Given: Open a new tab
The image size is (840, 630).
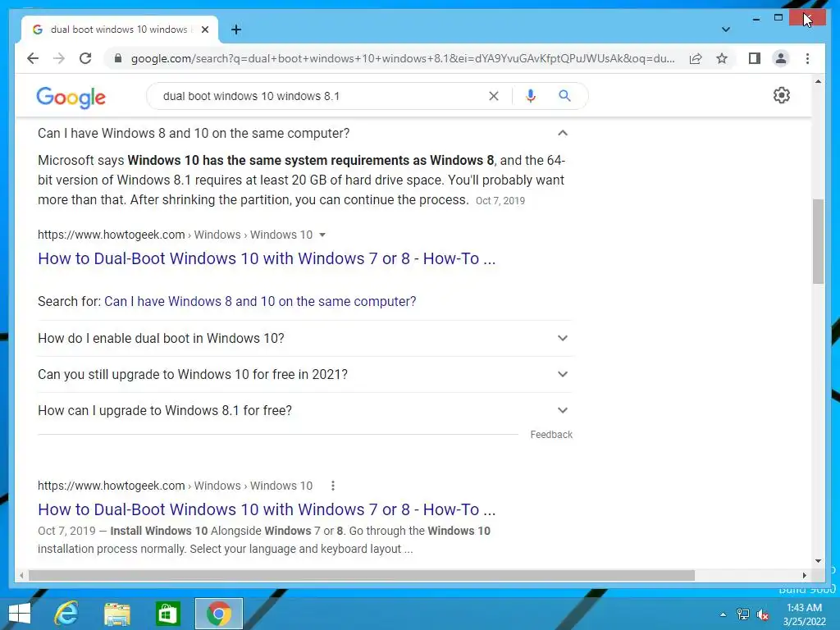Looking at the screenshot, I should tap(235, 30).
